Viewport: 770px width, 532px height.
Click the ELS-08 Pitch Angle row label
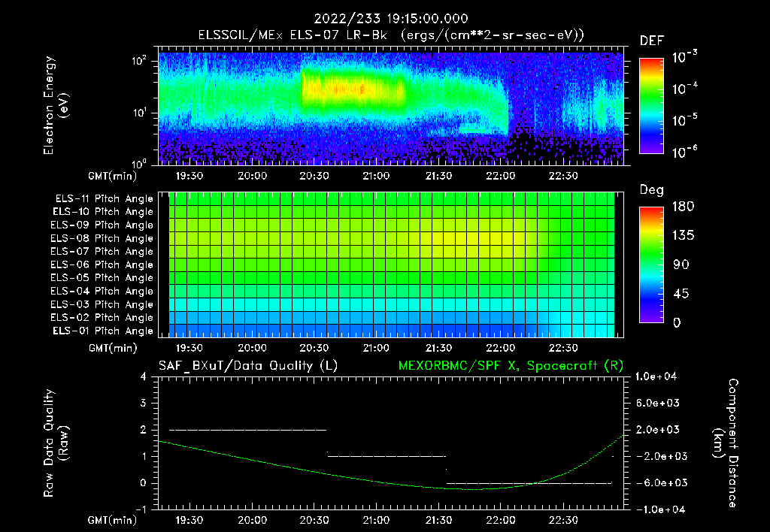pos(102,238)
